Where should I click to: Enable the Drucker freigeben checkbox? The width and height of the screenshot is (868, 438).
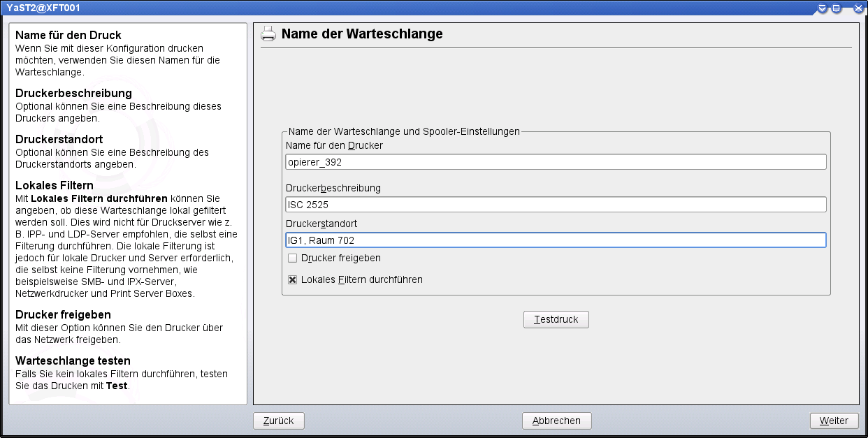(x=293, y=258)
